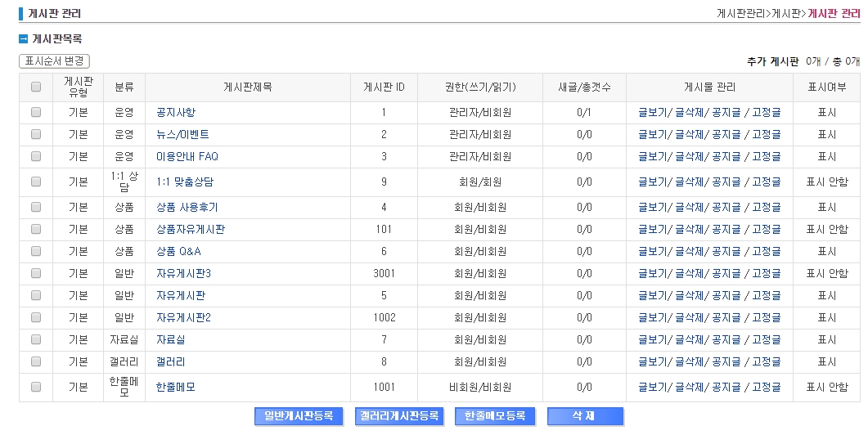Click the 갤러리게시판등록 button
Image resolution: width=868 pixels, height=435 pixels.
coord(399,416)
